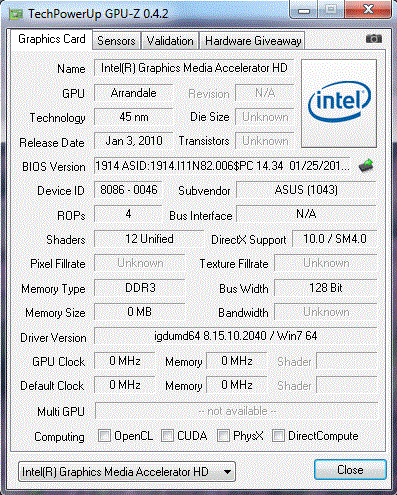397x495 pixels.
Task: Click the Shaders field 12 Unified
Action: (x=149, y=239)
